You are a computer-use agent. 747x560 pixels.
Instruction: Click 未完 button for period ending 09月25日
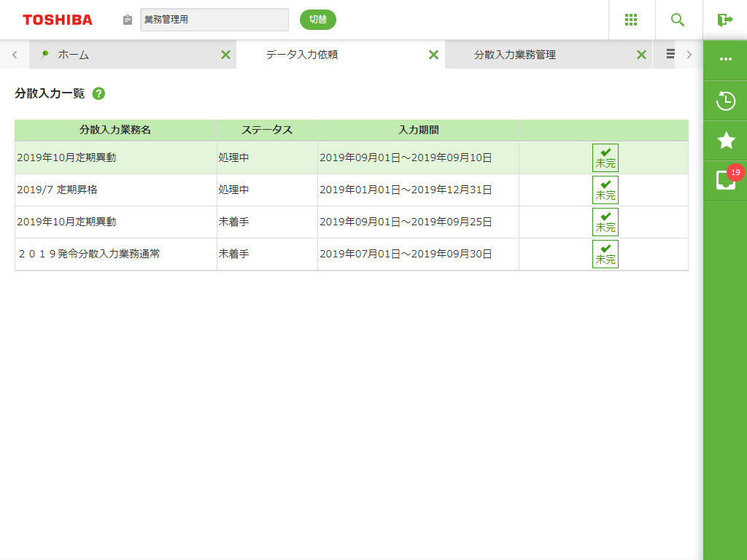pyautogui.click(x=605, y=222)
